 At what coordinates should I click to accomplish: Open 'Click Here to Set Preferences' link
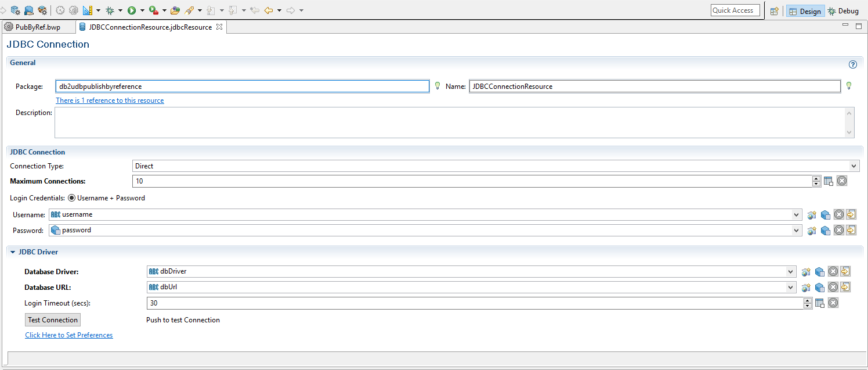69,335
